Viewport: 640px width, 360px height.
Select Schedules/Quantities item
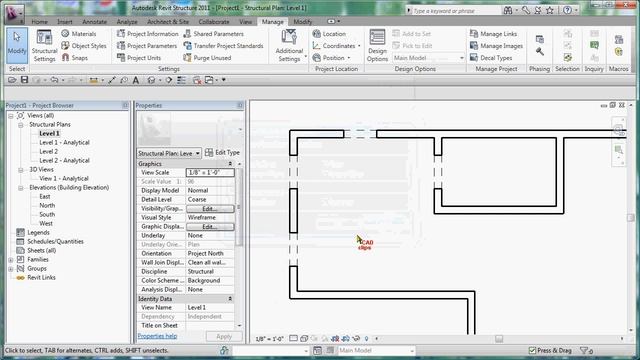coord(55,242)
